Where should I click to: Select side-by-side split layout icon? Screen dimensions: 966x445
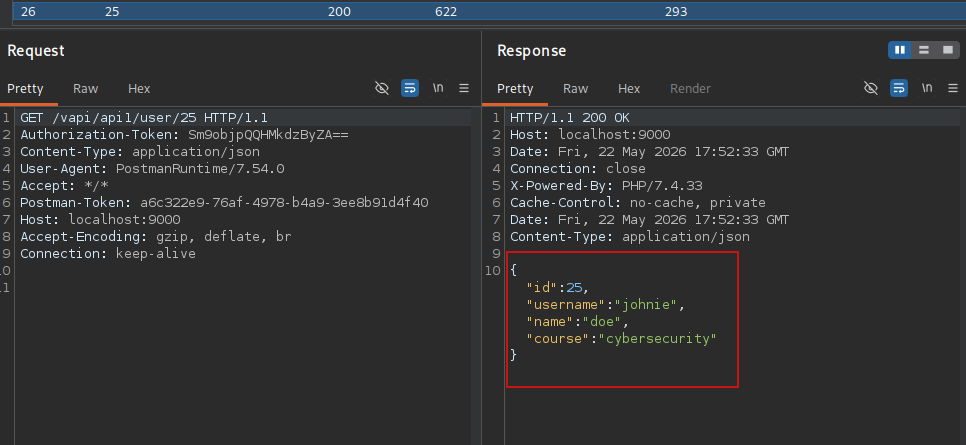(x=900, y=51)
